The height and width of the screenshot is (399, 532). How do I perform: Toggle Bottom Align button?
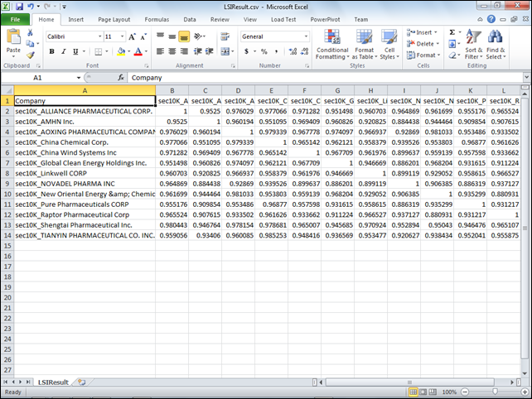(184, 36)
